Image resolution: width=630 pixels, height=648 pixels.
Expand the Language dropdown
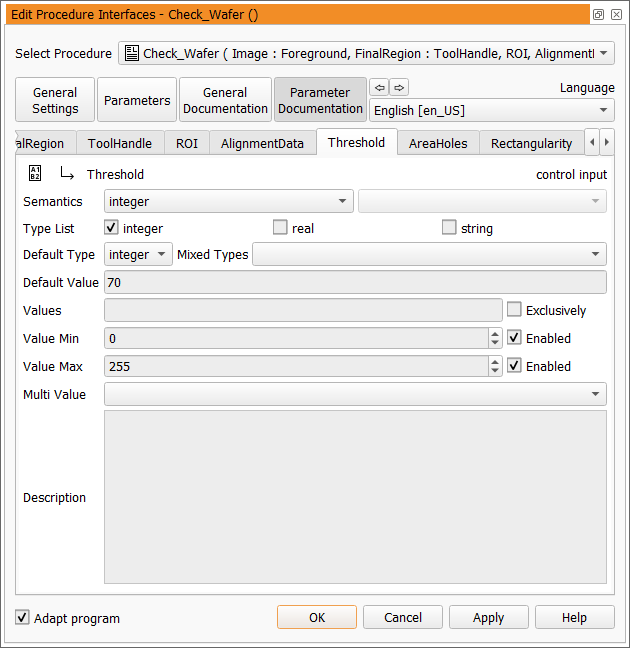[x=492, y=111]
